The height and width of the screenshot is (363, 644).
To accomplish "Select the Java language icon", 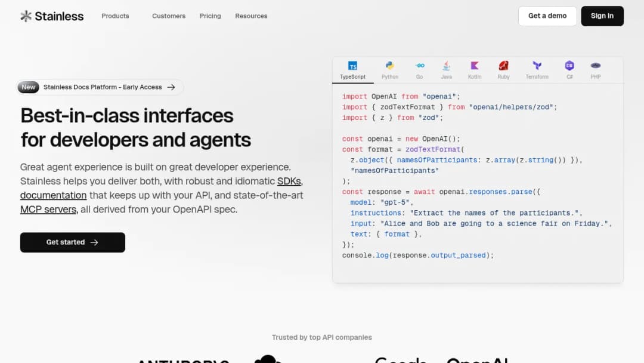I will (446, 65).
